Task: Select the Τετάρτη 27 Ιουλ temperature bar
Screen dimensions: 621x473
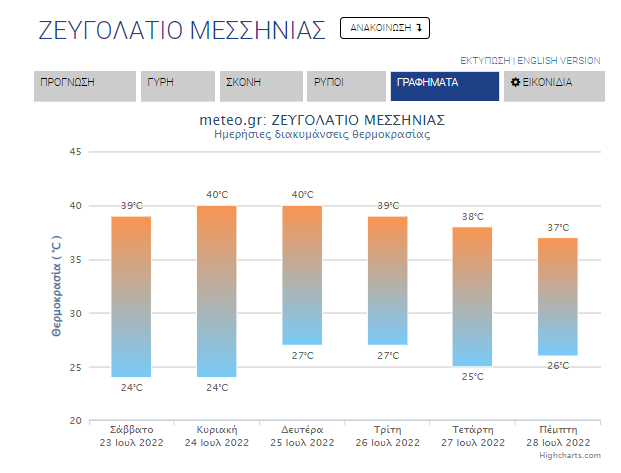Action: tap(472, 297)
